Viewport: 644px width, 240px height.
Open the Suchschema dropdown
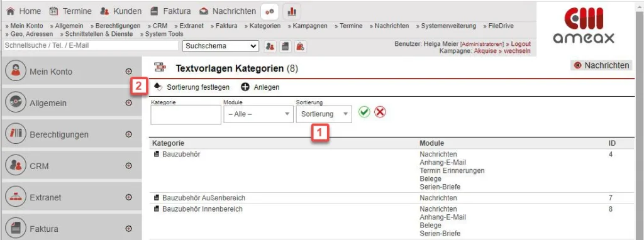[x=221, y=46]
